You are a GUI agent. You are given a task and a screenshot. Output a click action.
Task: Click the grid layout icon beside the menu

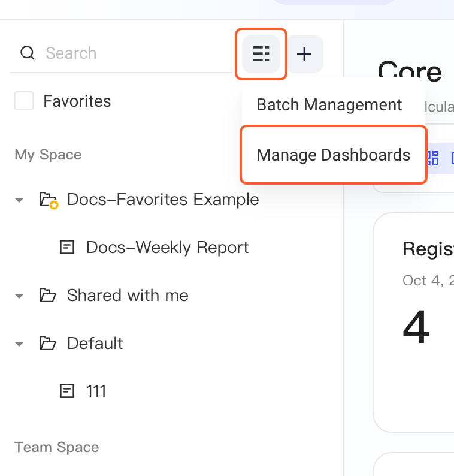[433, 158]
